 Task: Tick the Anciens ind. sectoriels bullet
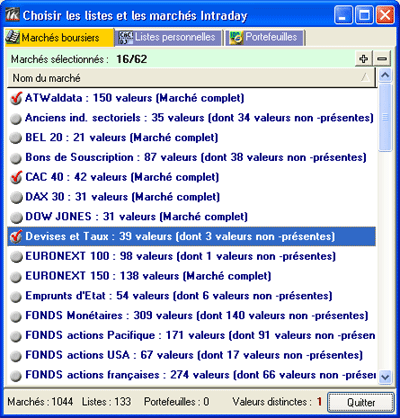pos(16,119)
